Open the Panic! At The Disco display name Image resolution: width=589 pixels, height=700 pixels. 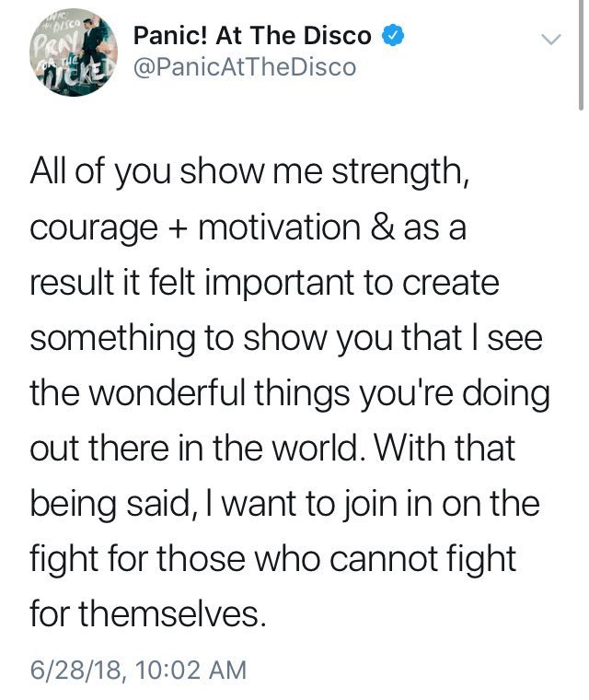tap(252, 37)
